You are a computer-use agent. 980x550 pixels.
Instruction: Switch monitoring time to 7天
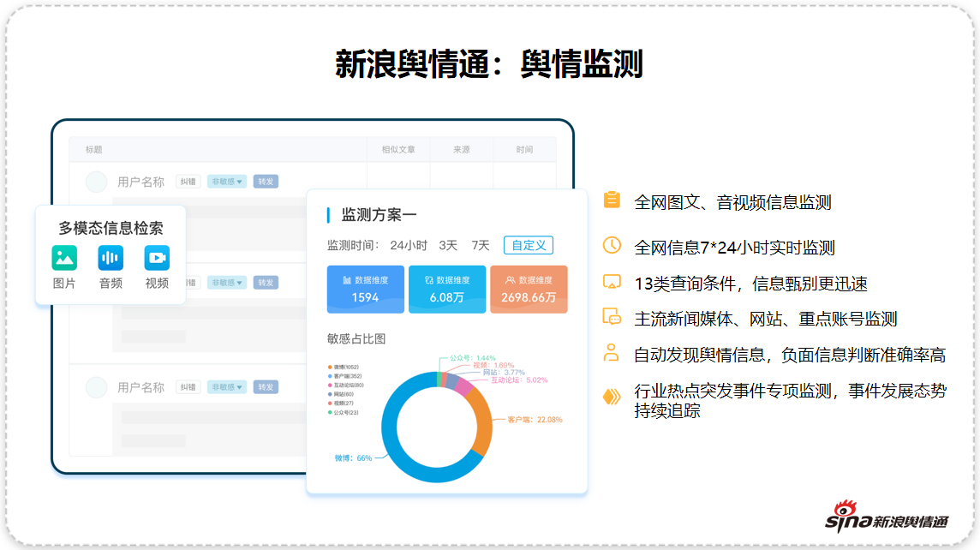click(481, 246)
